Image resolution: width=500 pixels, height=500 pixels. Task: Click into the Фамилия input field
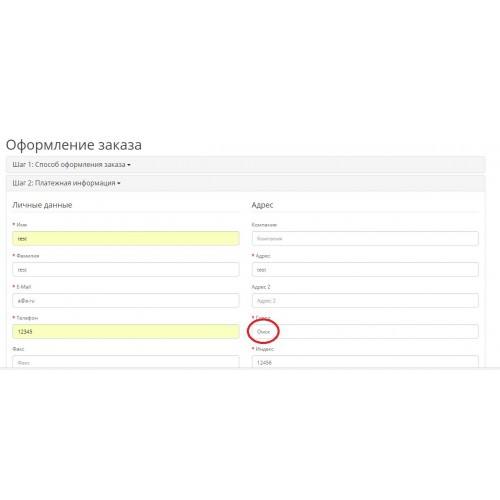(x=126, y=270)
